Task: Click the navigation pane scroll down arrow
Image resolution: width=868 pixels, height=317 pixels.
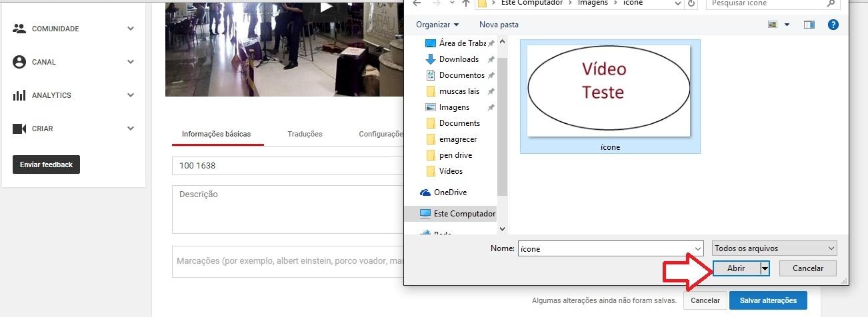Action: coord(503,228)
